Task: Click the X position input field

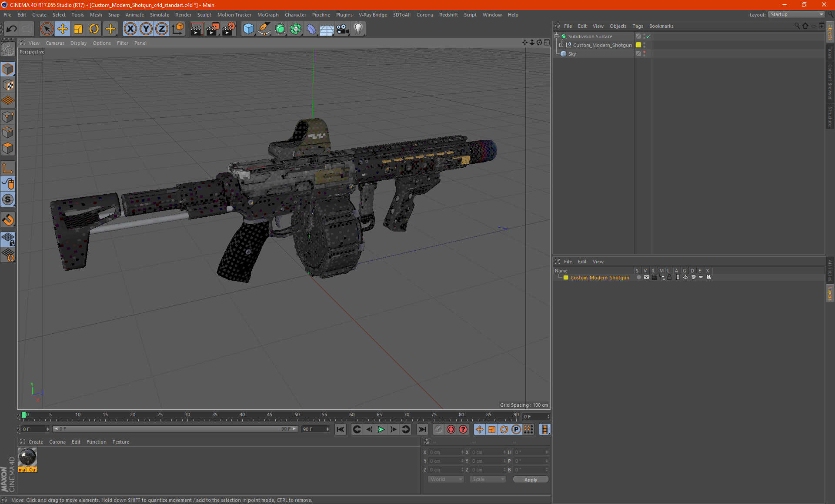Action: tap(447, 452)
